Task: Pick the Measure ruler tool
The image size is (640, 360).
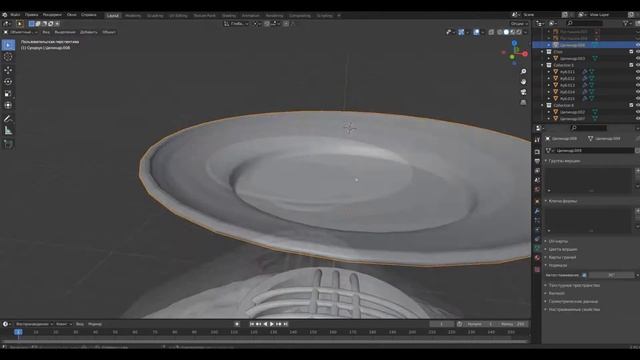Action: tap(8, 131)
